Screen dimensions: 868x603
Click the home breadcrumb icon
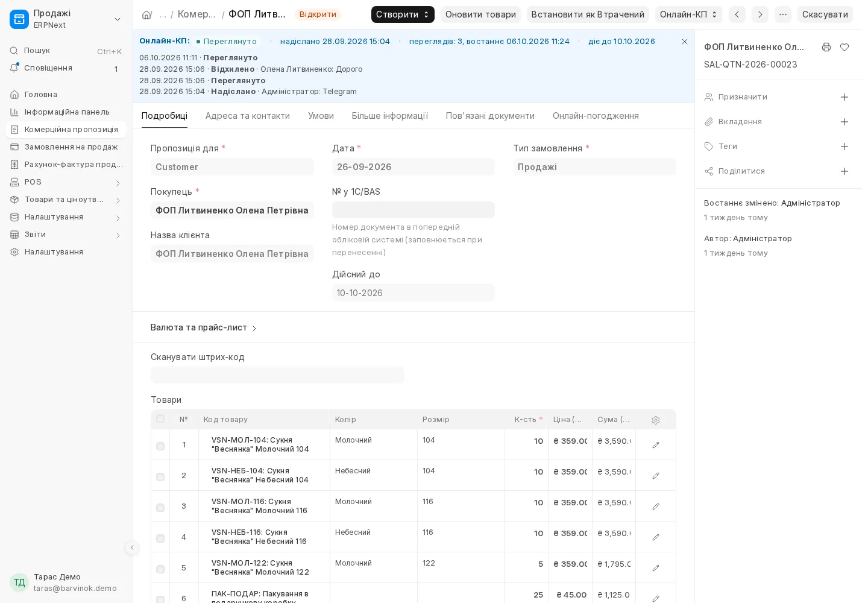pos(146,14)
